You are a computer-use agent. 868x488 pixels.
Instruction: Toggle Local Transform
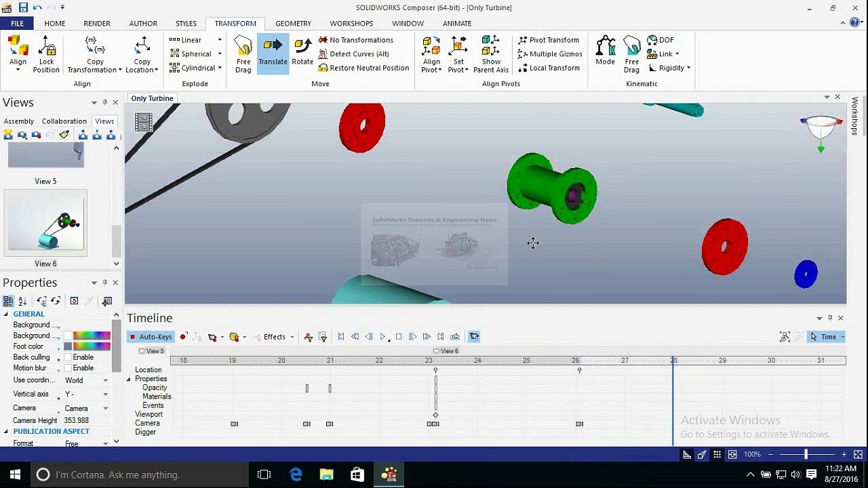pyautogui.click(x=548, y=68)
